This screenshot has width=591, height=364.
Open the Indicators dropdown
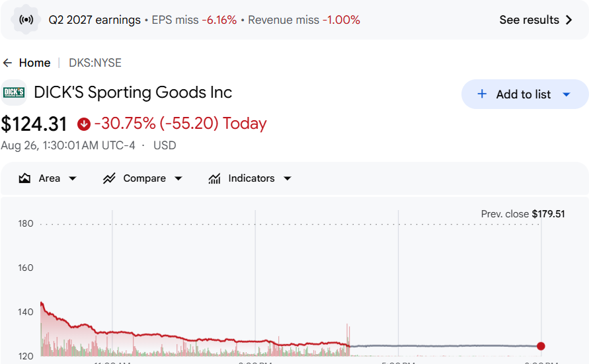pyautogui.click(x=287, y=178)
